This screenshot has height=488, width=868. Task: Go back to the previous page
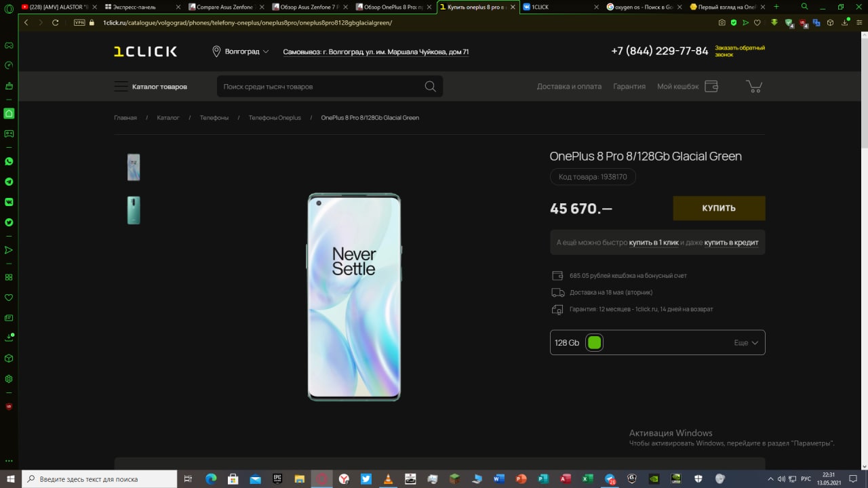[x=26, y=22]
